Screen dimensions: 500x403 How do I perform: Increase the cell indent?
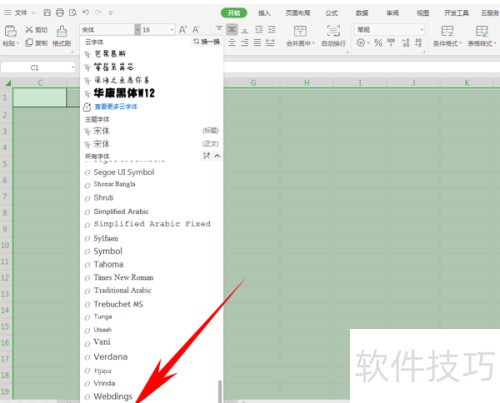[x=272, y=30]
